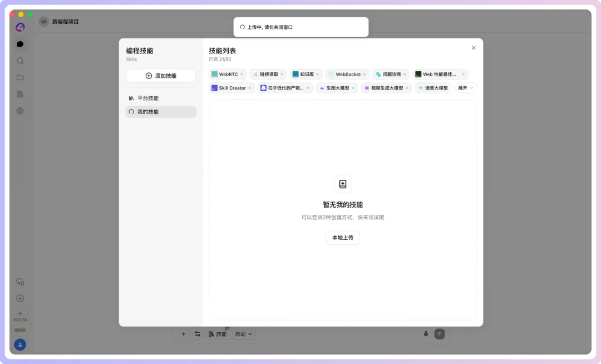Click the chat bubble sidebar icon
The width and height of the screenshot is (601, 364).
[x=20, y=44]
